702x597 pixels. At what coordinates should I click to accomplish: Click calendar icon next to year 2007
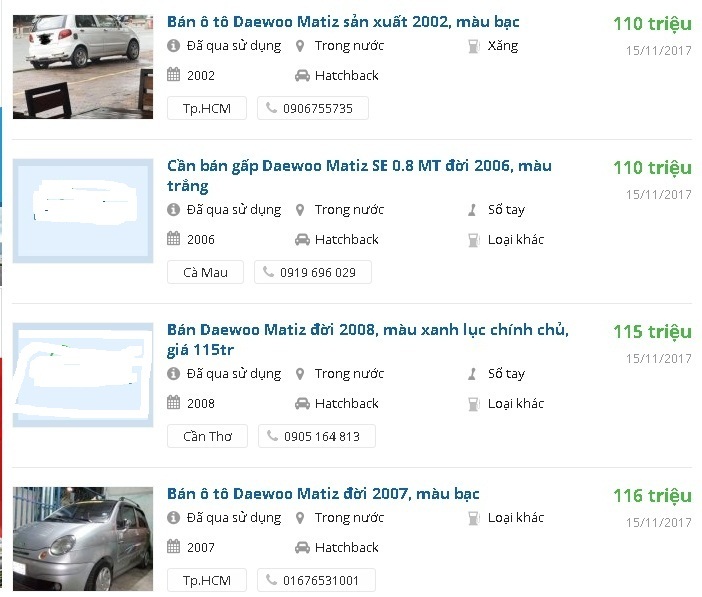tap(173, 548)
